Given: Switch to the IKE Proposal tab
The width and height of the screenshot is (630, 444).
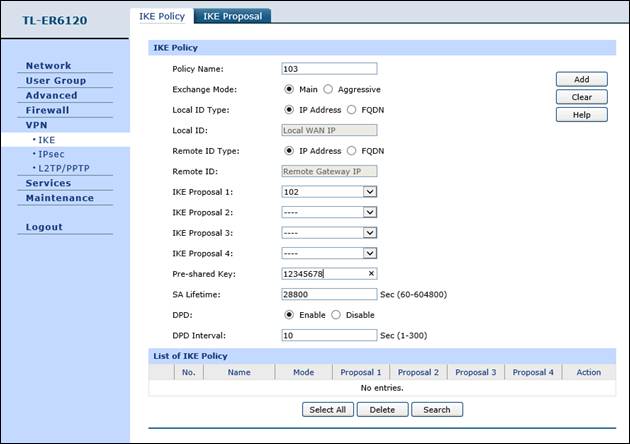Looking at the screenshot, I should click(232, 16).
